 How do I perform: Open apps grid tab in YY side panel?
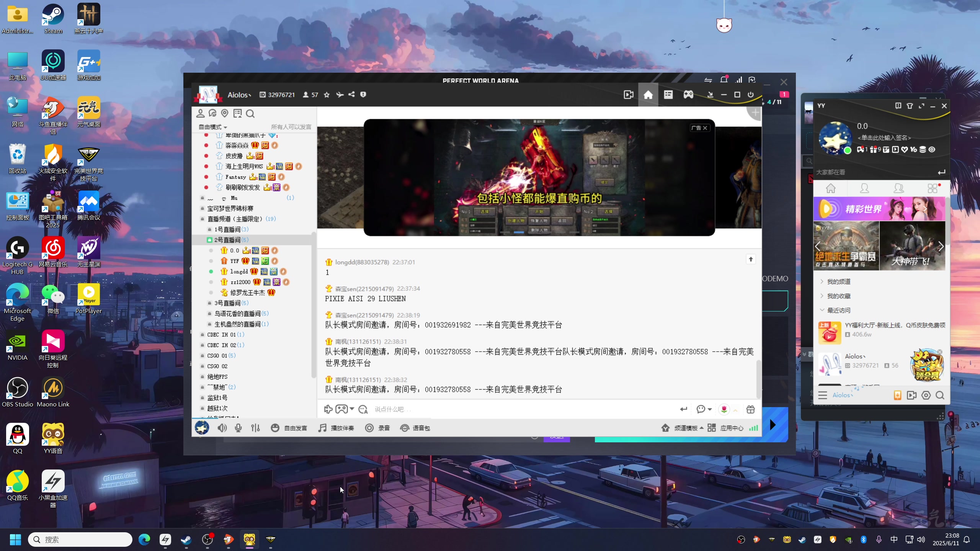tap(933, 188)
